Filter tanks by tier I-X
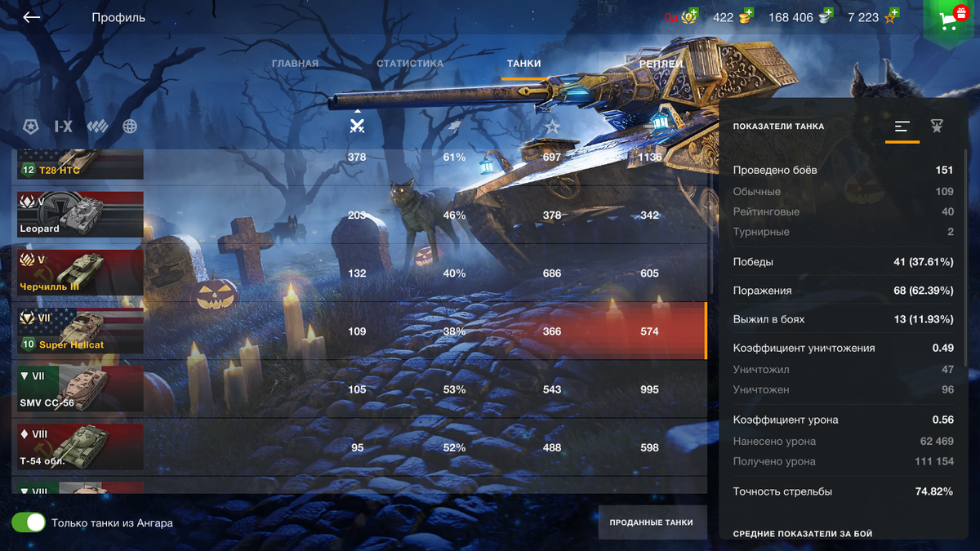 click(x=64, y=127)
